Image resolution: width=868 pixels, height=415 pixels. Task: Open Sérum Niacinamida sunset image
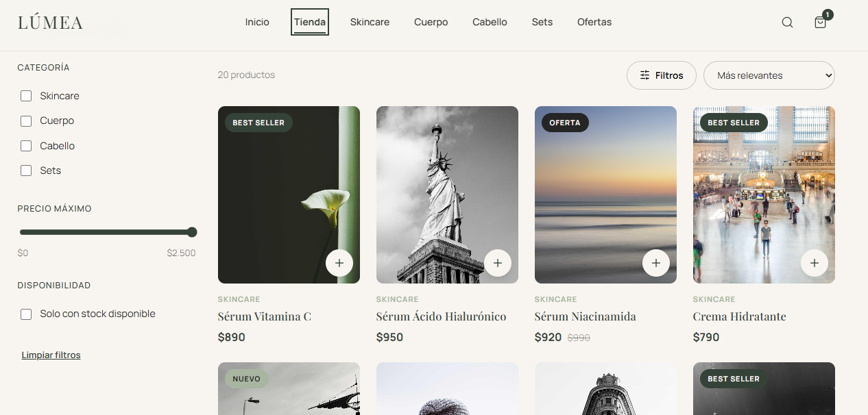[605, 194]
